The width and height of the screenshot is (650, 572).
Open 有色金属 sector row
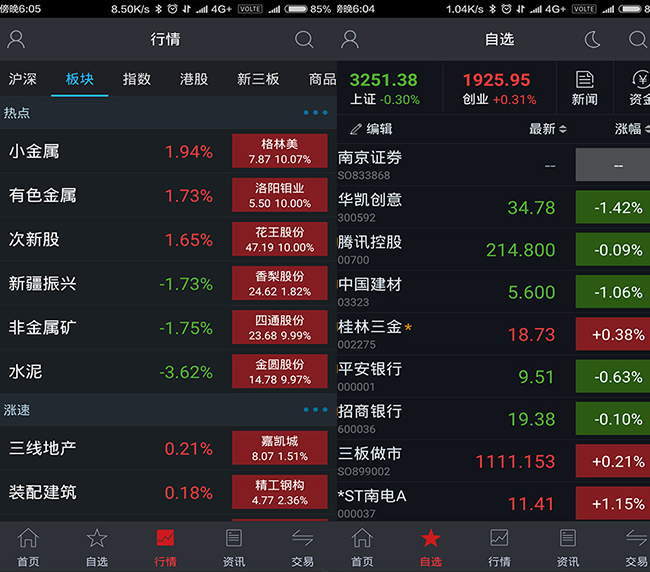(x=168, y=195)
